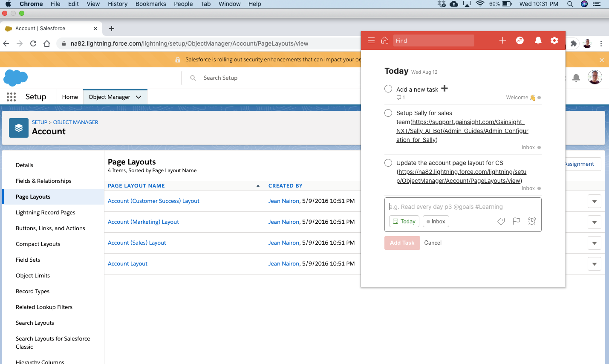This screenshot has width=609, height=364.
Task: Set priority with the flag icon
Action: coord(517,221)
